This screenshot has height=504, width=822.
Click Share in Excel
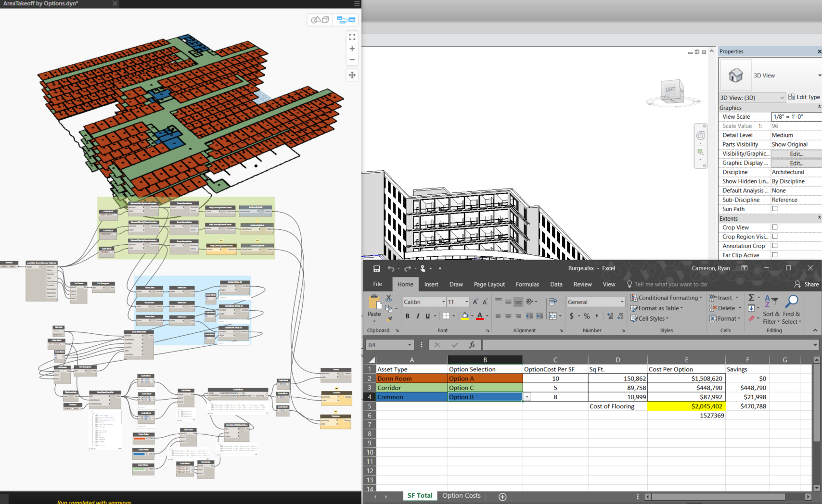pyautogui.click(x=807, y=284)
